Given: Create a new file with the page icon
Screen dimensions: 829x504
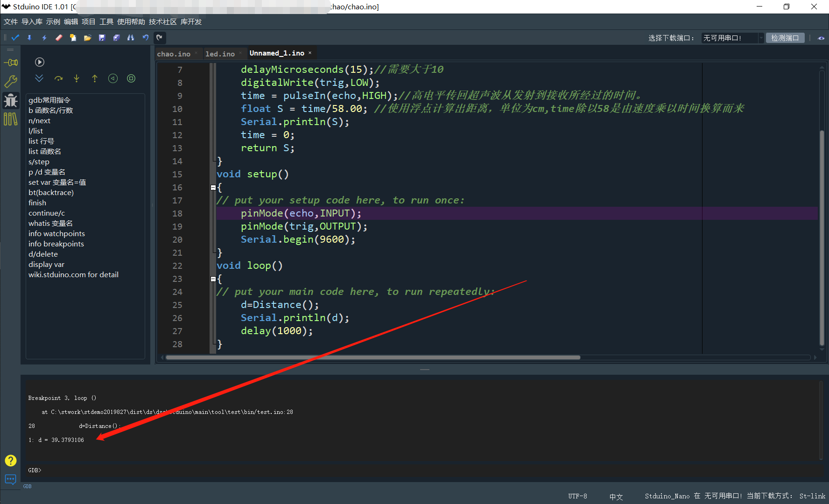Looking at the screenshot, I should 73,38.
